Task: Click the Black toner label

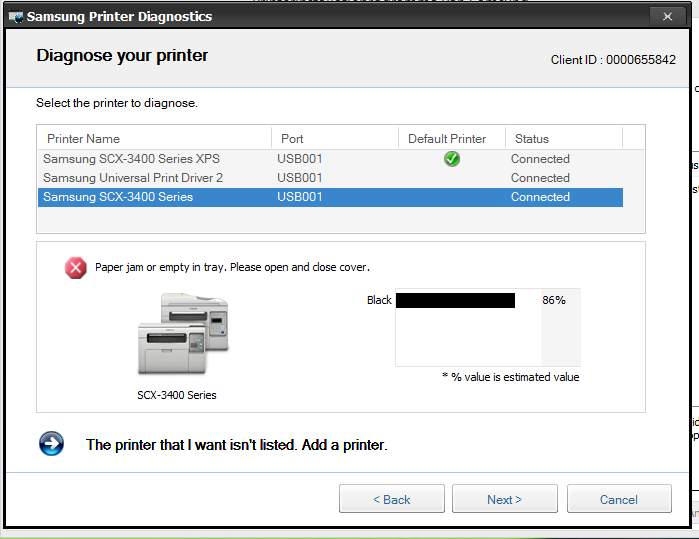Action: click(x=379, y=300)
